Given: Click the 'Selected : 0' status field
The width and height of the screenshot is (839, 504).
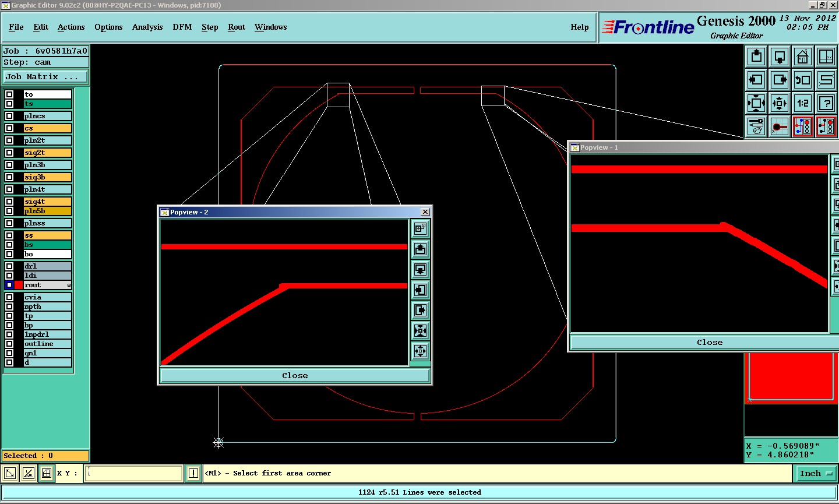Looking at the screenshot, I should pos(45,456).
